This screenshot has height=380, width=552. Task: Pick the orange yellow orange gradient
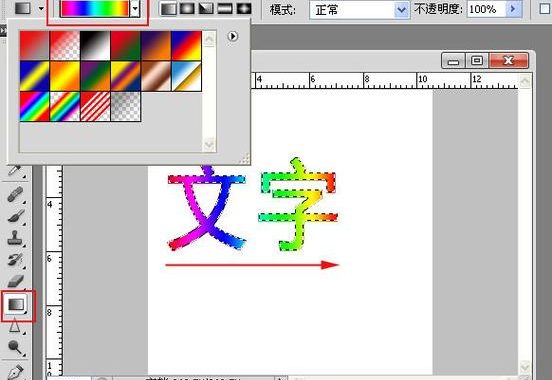(65, 76)
